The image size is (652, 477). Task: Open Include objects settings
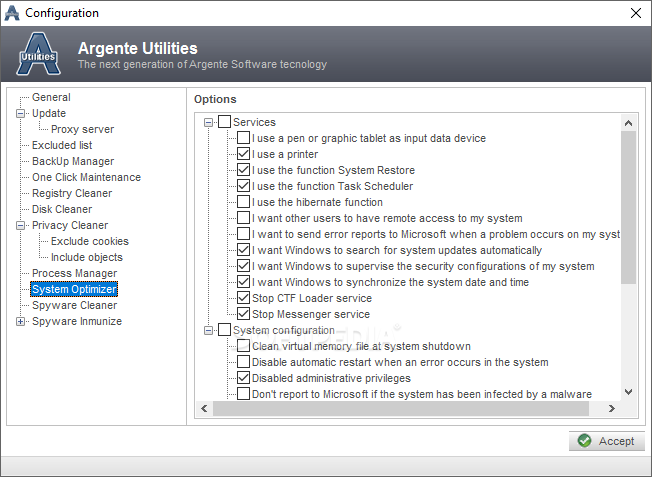(86, 257)
